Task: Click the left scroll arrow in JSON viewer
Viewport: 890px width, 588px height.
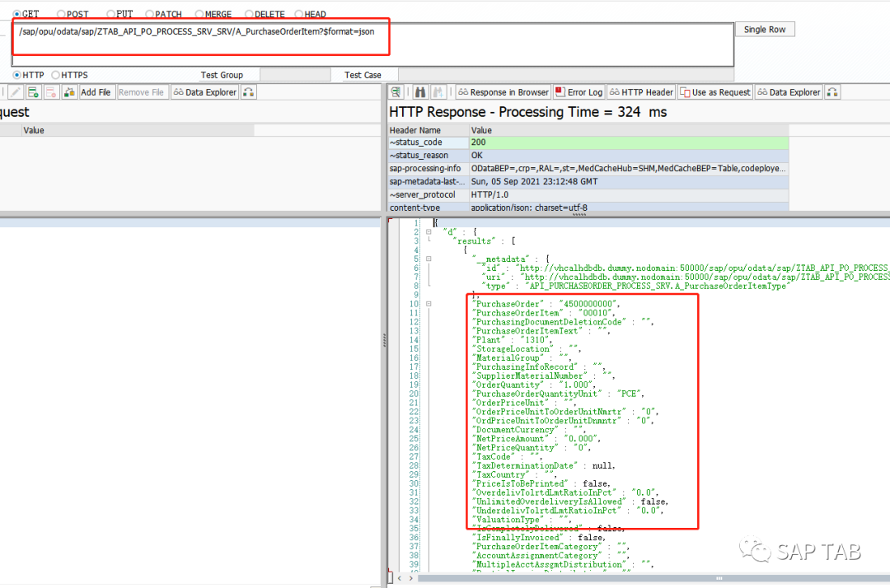Action: tap(400, 578)
